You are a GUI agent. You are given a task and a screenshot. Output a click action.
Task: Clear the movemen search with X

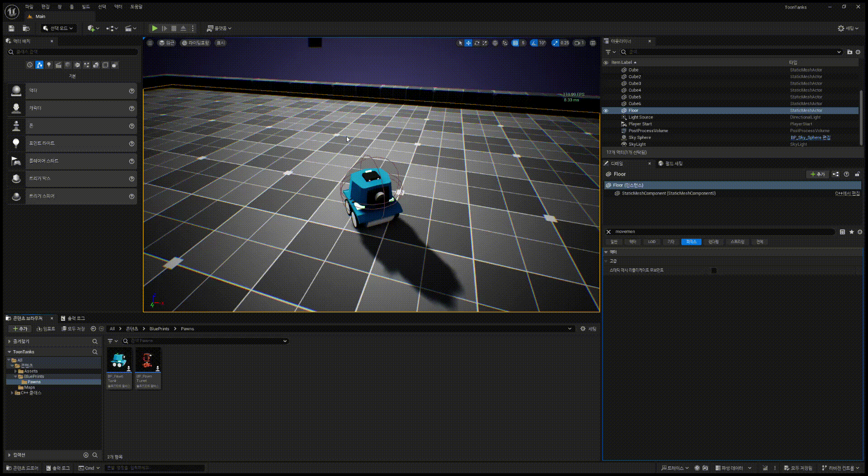[609, 232]
